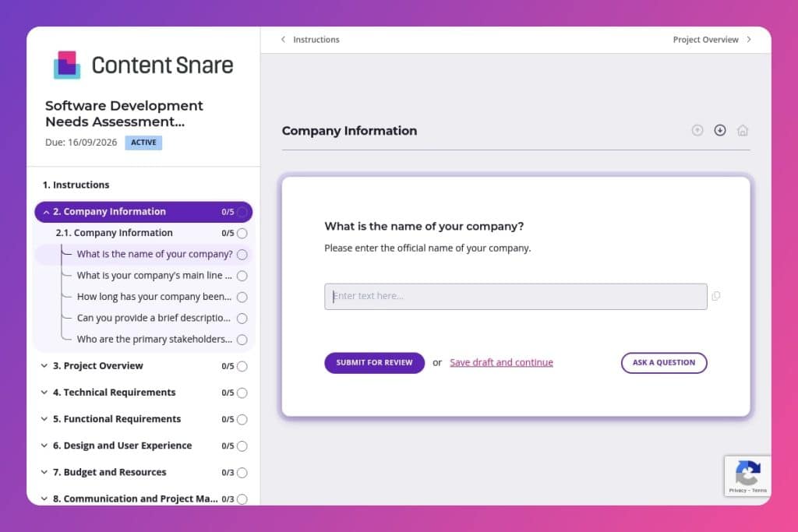Image resolution: width=798 pixels, height=532 pixels.
Task: Expand the 4. Technical Requirements chevron
Action: [x=44, y=392]
